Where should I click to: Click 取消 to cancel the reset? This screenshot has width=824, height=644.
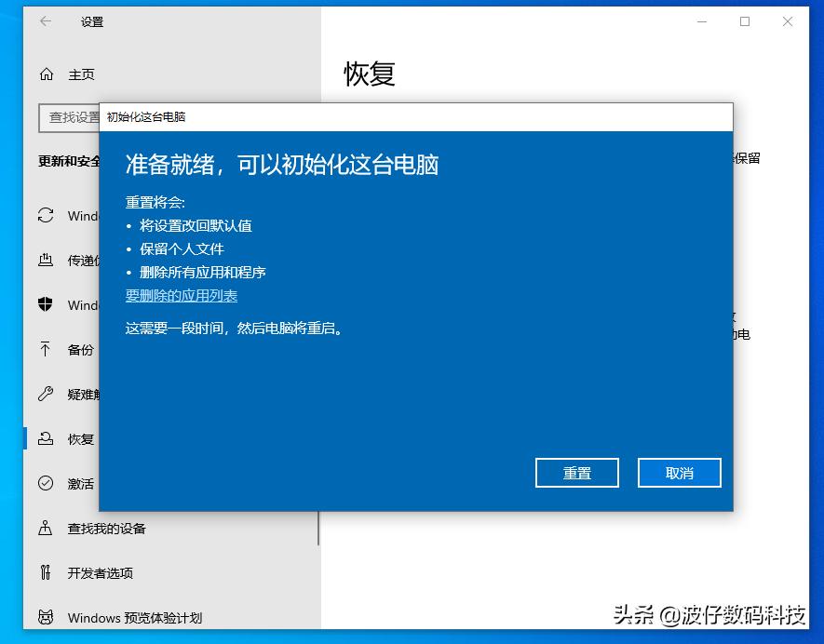(x=679, y=472)
